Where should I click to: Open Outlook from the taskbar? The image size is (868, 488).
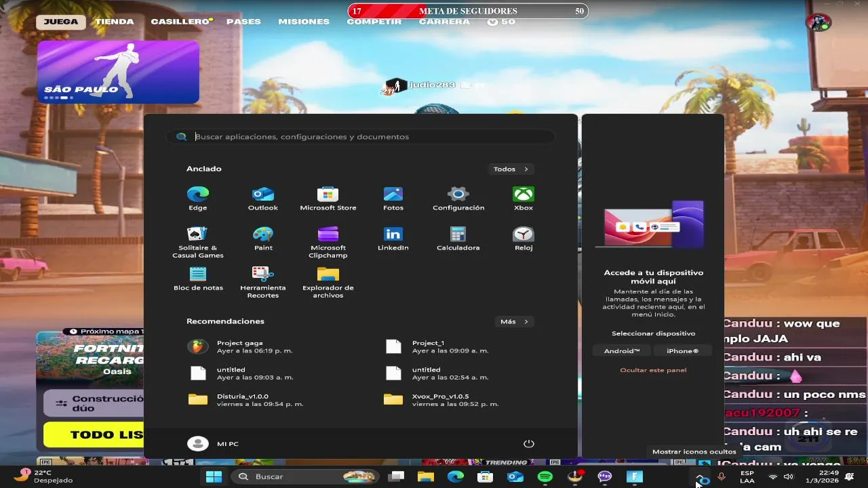coord(515,476)
